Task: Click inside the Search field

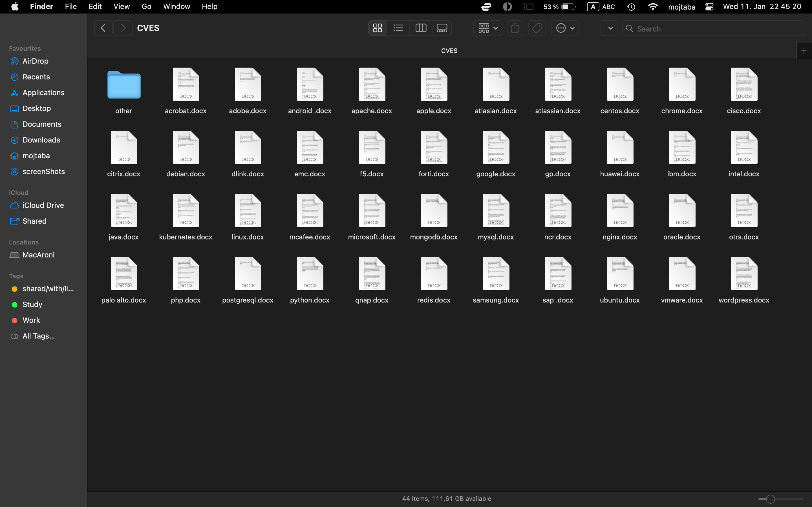Action: click(705, 28)
